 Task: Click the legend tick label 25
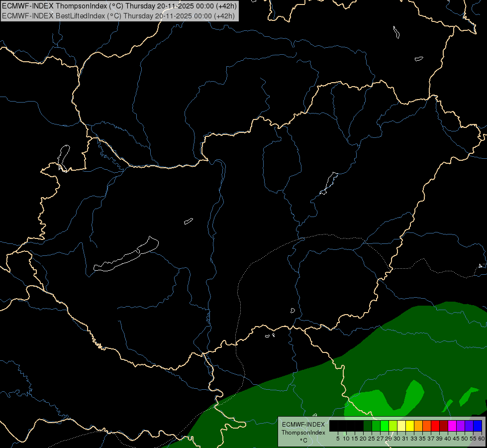click(x=372, y=439)
